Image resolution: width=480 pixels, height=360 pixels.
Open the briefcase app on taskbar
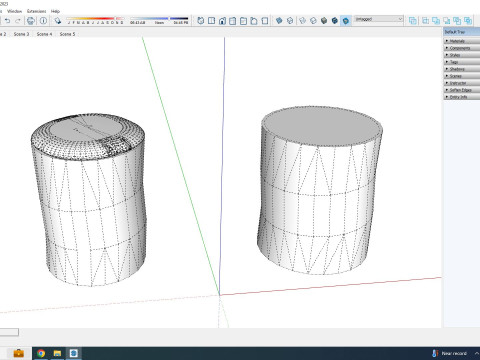pos(19,353)
